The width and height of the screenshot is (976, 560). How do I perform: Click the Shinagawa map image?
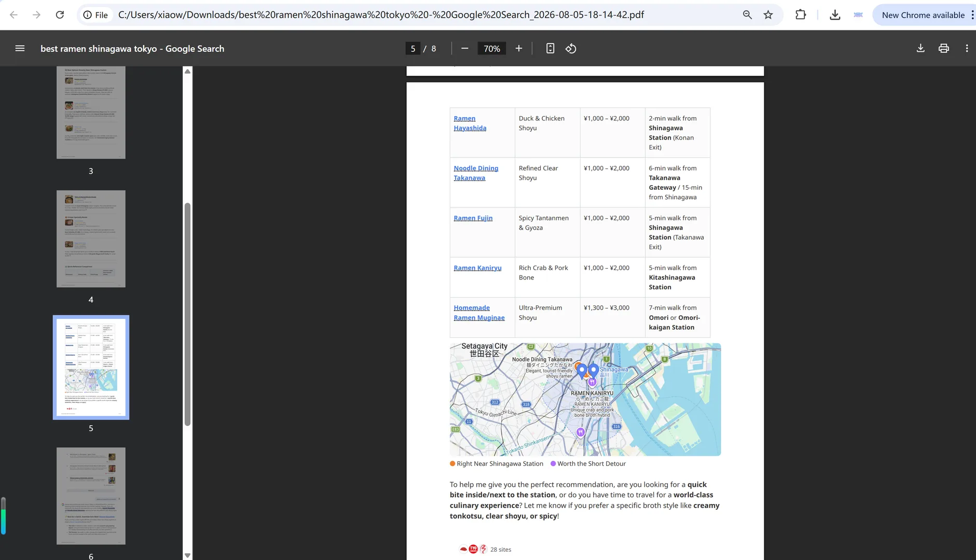[x=585, y=399]
